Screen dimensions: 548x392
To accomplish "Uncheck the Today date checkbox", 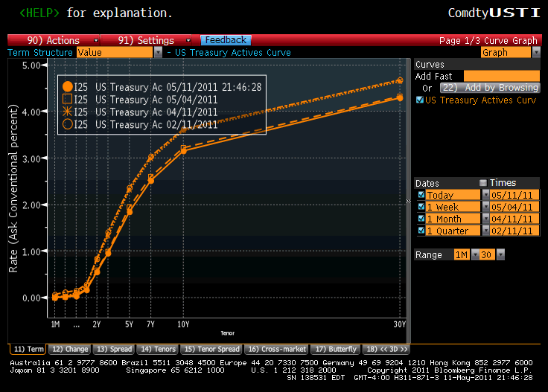I will (x=421, y=195).
